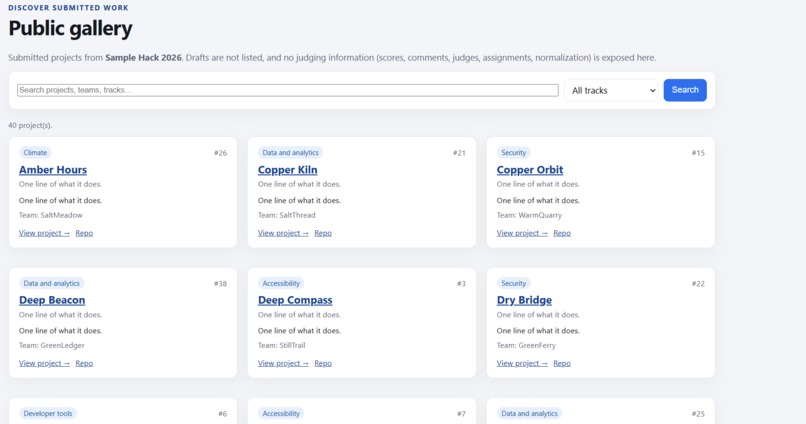This screenshot has height=424, width=806.
Task: Click Team: SaltThread text
Action: [x=286, y=215]
